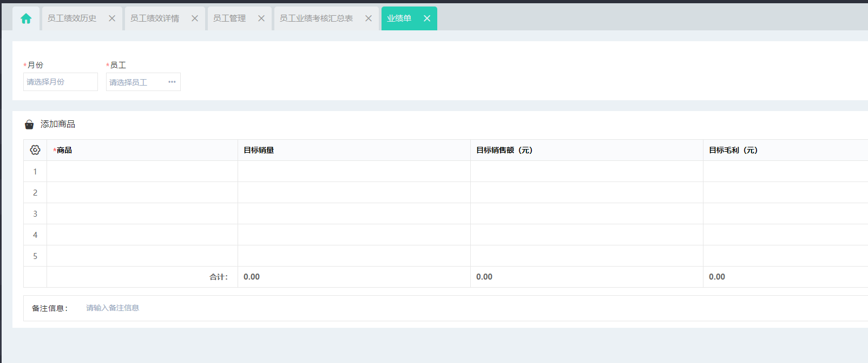
Task: Open the 请选择月份 month picker
Action: tap(61, 82)
